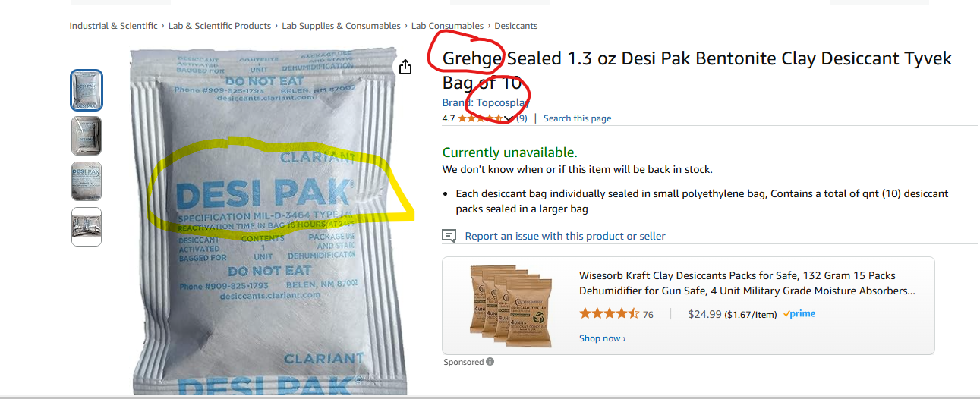Screen dimensions: 980x399
Task: Select the fourth product thumbnail
Action: (x=87, y=227)
